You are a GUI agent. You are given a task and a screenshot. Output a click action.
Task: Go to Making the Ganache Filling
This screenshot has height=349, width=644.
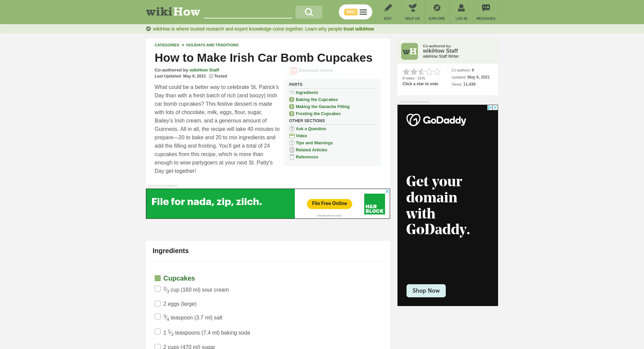click(x=323, y=107)
